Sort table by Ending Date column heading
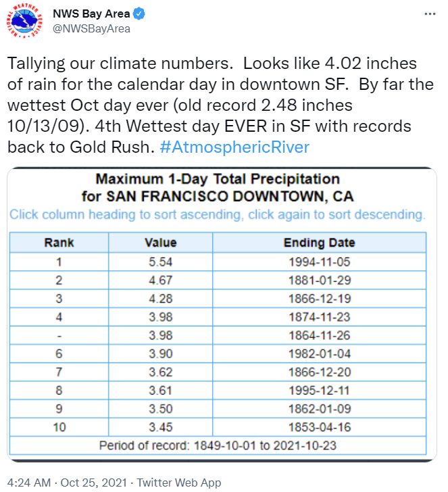This screenshot has height=492, width=448. click(320, 243)
